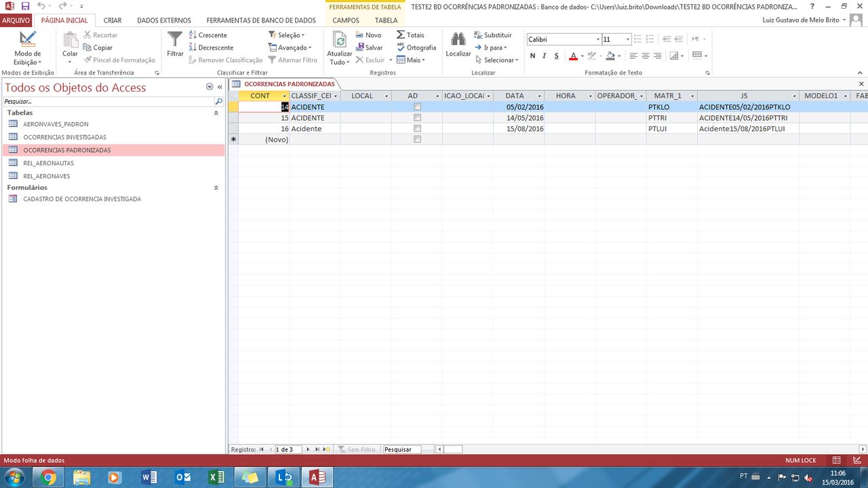Open Google Chrome from the taskbar
The width and height of the screenshot is (868, 488).
pyautogui.click(x=48, y=477)
